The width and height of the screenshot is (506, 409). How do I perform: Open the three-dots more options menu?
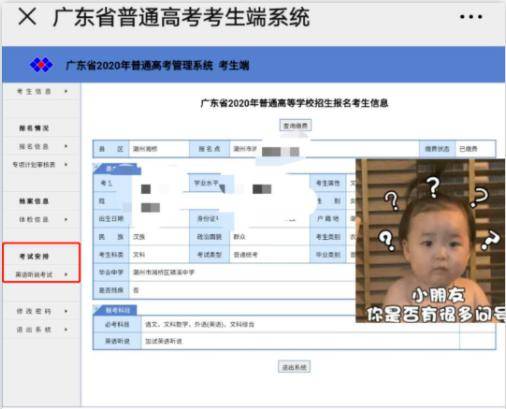(471, 17)
